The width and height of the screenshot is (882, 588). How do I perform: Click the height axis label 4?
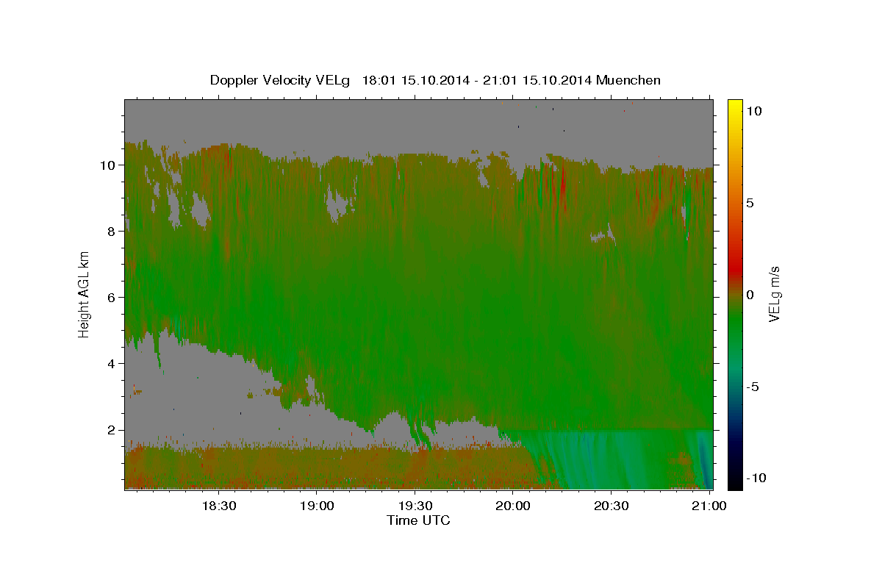click(x=111, y=364)
